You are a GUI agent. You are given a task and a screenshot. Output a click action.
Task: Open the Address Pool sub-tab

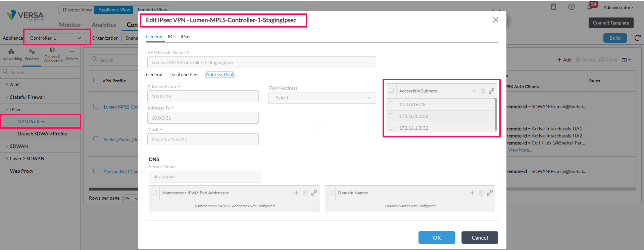point(220,75)
